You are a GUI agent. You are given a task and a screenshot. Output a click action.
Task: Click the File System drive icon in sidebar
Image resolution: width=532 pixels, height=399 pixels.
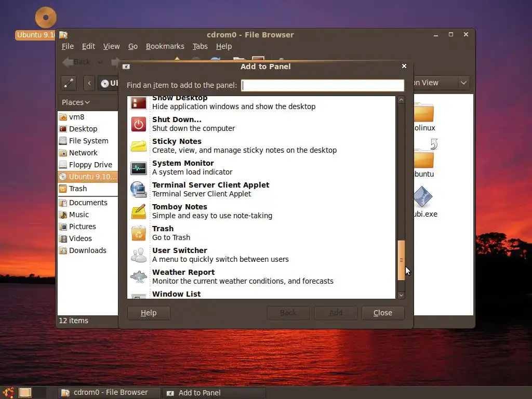63,141
